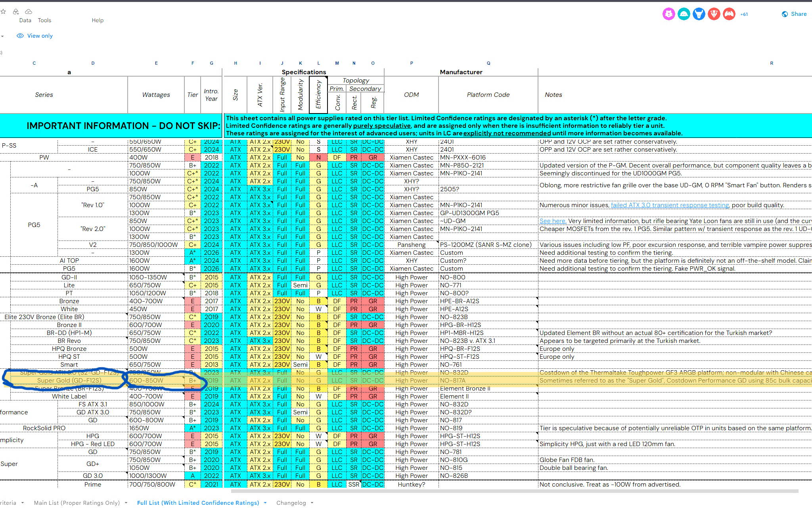
Task: Open the red bat anonymous viewer avatar
Action: point(729,14)
